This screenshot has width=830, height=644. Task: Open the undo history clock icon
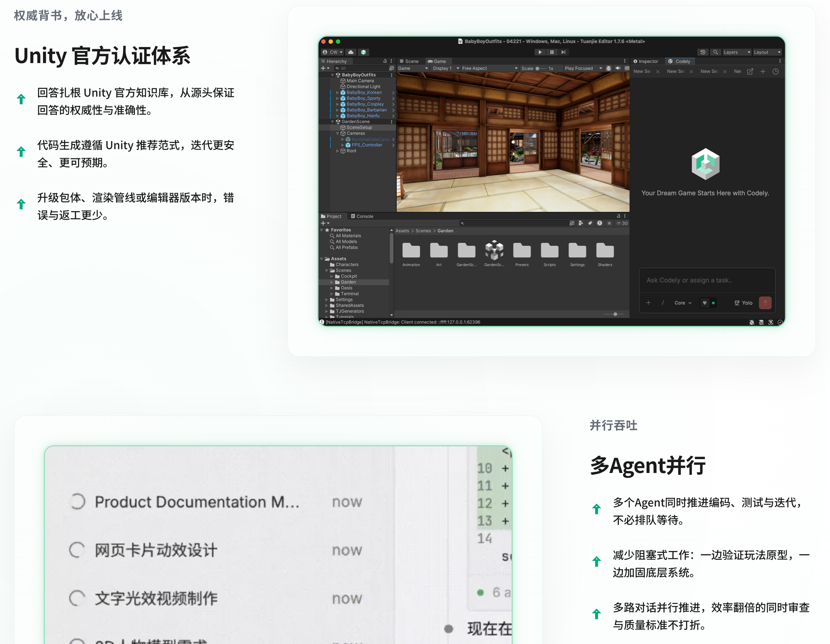[x=703, y=52]
